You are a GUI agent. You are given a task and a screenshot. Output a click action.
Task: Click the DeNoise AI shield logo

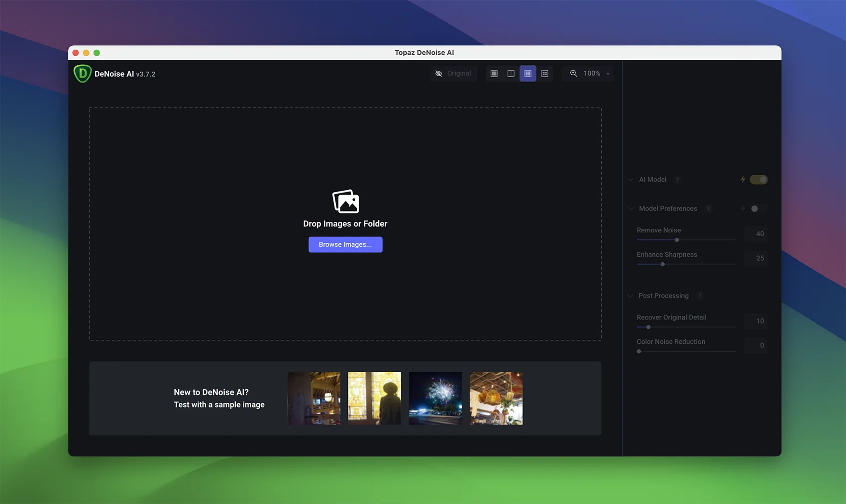tap(83, 74)
